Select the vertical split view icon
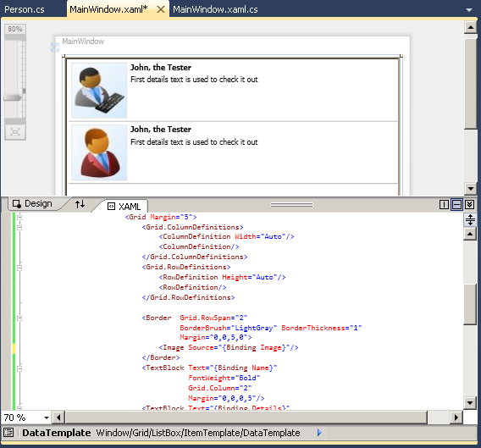This screenshot has width=481, height=448. [444, 205]
